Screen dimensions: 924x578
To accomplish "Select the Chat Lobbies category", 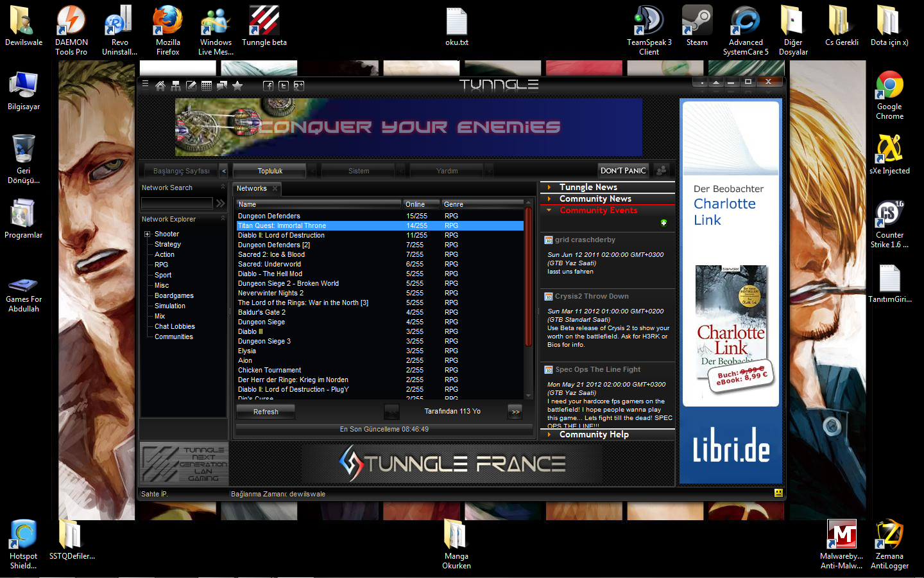I will pyautogui.click(x=175, y=326).
